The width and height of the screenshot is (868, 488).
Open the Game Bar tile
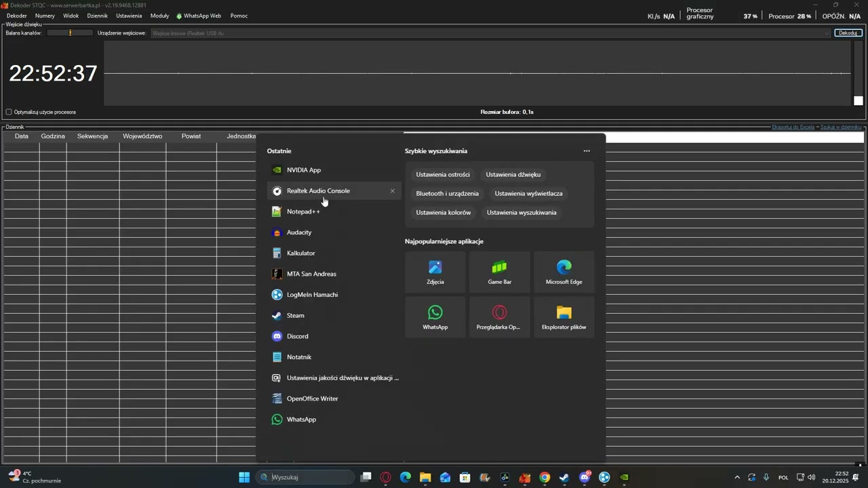(x=500, y=272)
